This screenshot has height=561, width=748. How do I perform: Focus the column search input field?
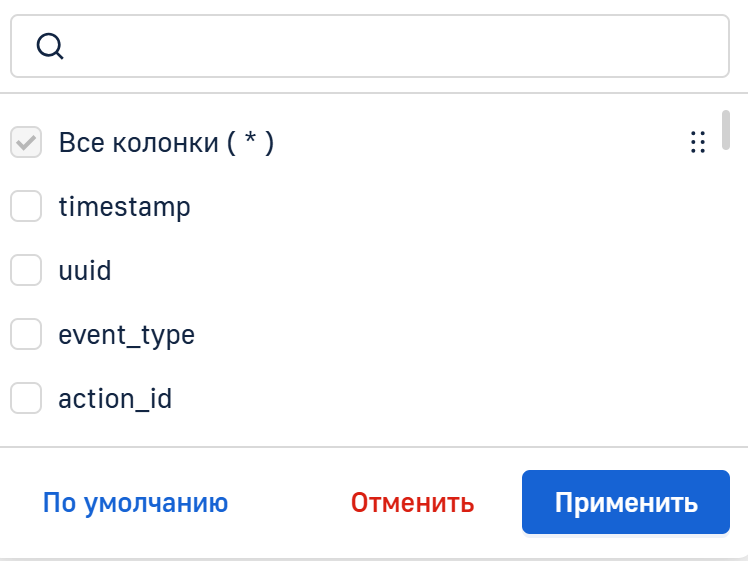coord(390,46)
